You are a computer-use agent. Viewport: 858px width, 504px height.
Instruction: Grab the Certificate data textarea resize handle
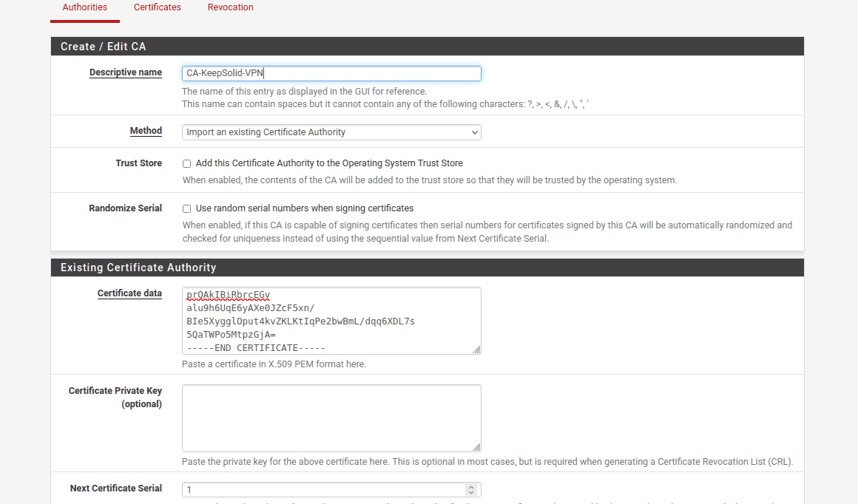(x=477, y=350)
